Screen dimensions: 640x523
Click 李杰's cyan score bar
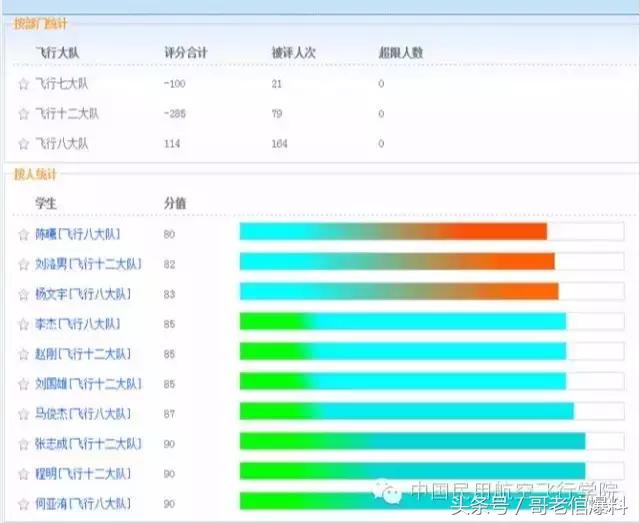403,321
